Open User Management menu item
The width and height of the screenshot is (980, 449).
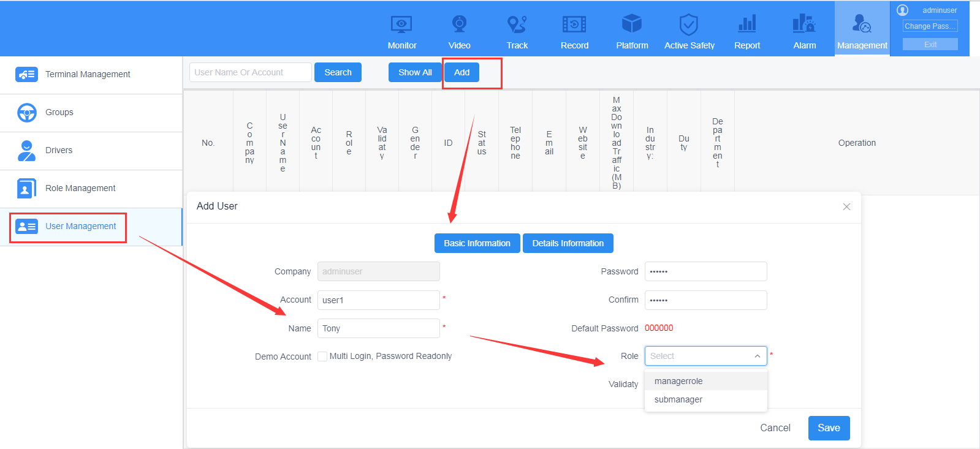(x=91, y=227)
